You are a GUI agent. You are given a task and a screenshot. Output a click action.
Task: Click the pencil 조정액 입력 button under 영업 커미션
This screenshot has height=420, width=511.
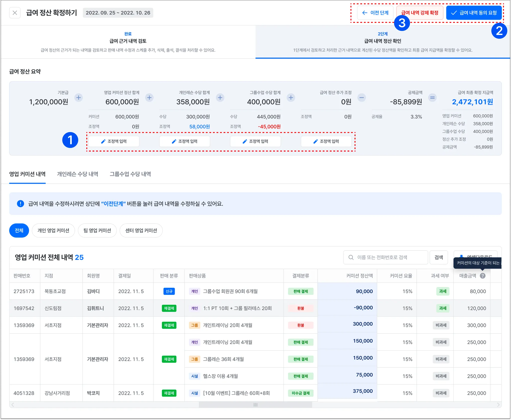tap(114, 141)
